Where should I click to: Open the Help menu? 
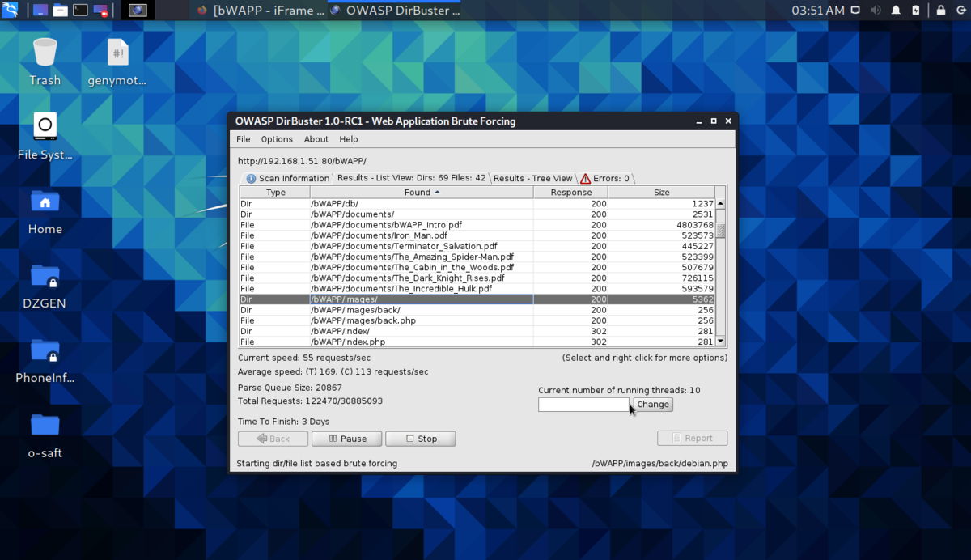(349, 139)
